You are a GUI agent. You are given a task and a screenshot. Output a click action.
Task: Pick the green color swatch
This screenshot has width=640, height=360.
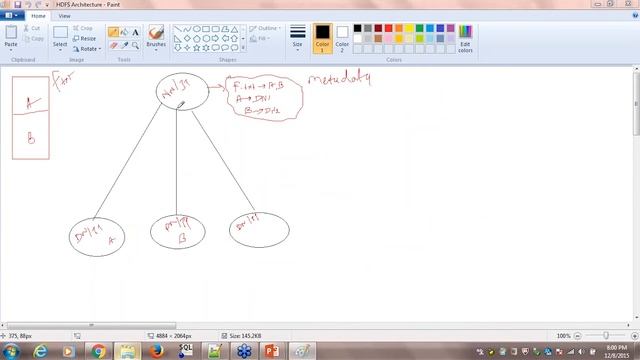tap(420, 28)
